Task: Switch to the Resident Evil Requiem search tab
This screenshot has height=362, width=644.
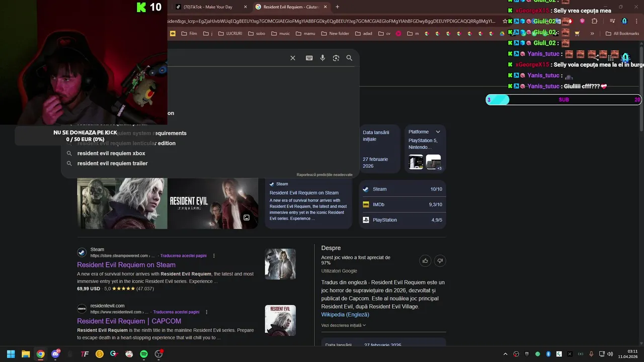Action: coord(291,7)
